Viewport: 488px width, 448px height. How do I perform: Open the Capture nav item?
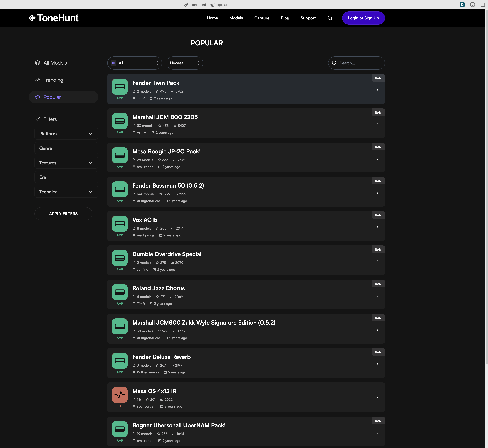click(x=262, y=18)
